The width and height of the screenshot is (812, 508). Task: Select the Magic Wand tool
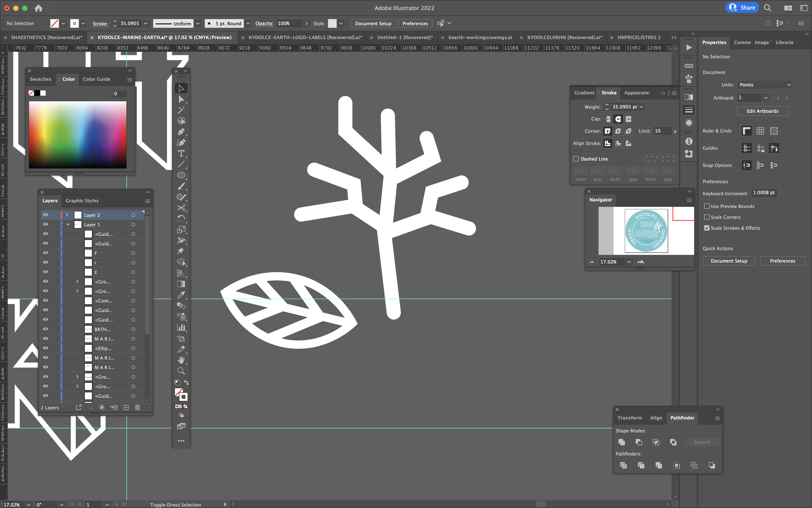[x=181, y=110]
